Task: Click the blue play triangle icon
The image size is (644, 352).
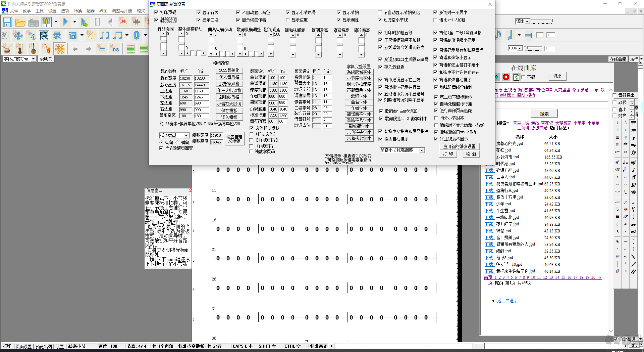Action: pos(65,22)
